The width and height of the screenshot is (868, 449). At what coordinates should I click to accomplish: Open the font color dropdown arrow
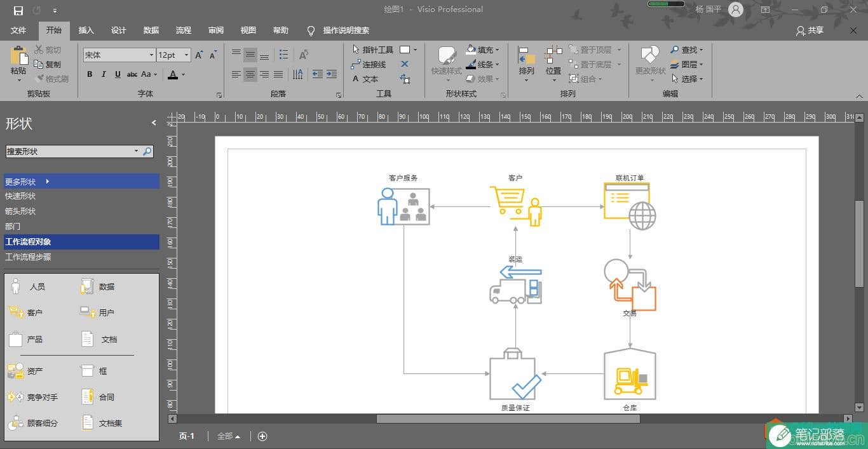click(x=183, y=74)
